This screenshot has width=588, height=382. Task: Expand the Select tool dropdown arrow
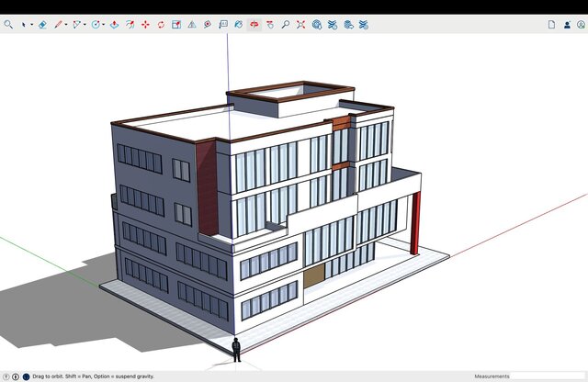click(31, 26)
